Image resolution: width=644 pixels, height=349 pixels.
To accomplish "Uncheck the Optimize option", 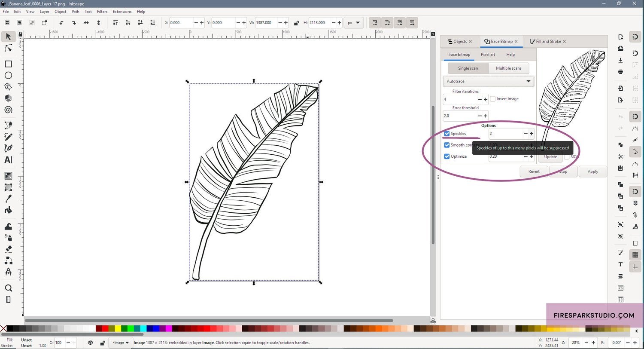I will pos(447,156).
